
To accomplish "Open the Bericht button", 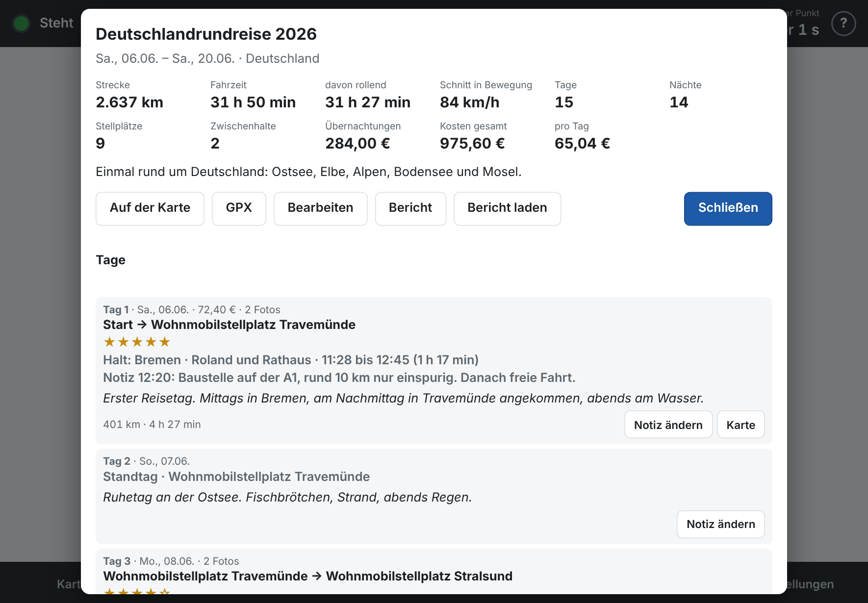I will coord(410,208).
